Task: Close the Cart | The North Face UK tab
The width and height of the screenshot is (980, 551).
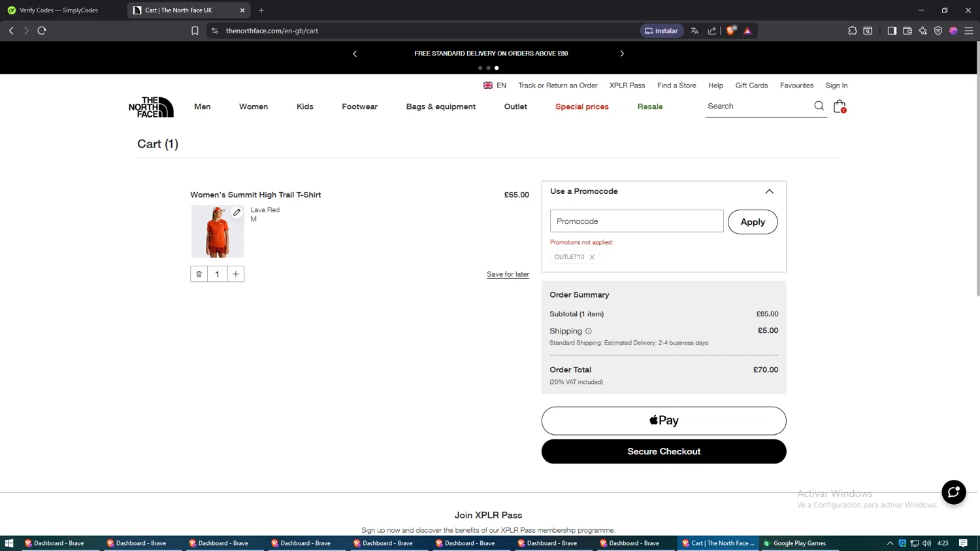Action: [242, 10]
